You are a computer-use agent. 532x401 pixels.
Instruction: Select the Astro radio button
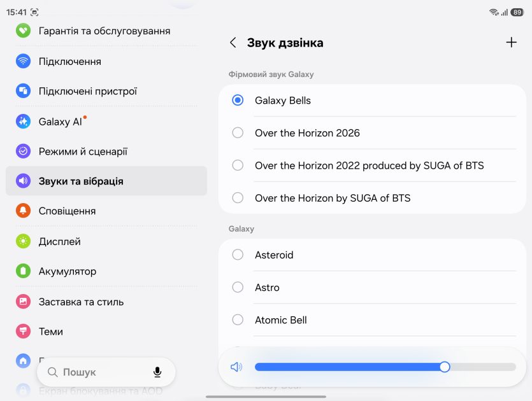click(238, 287)
